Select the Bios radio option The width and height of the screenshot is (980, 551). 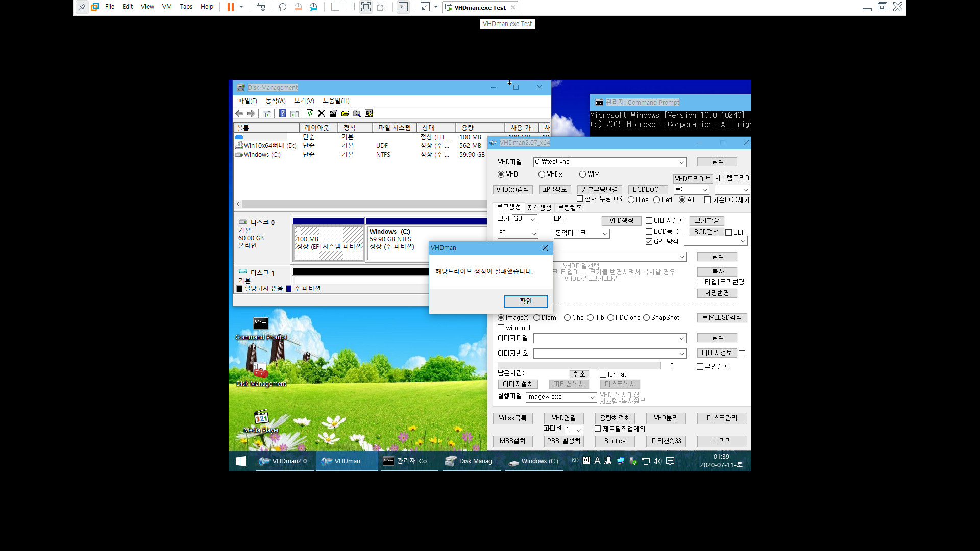pyautogui.click(x=631, y=200)
